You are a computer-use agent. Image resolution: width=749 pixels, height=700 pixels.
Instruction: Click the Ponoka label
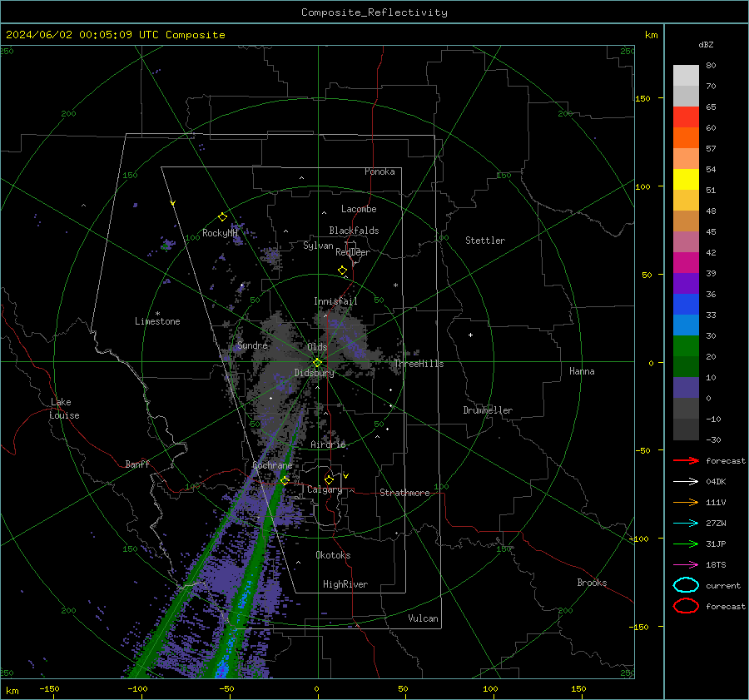[379, 171]
